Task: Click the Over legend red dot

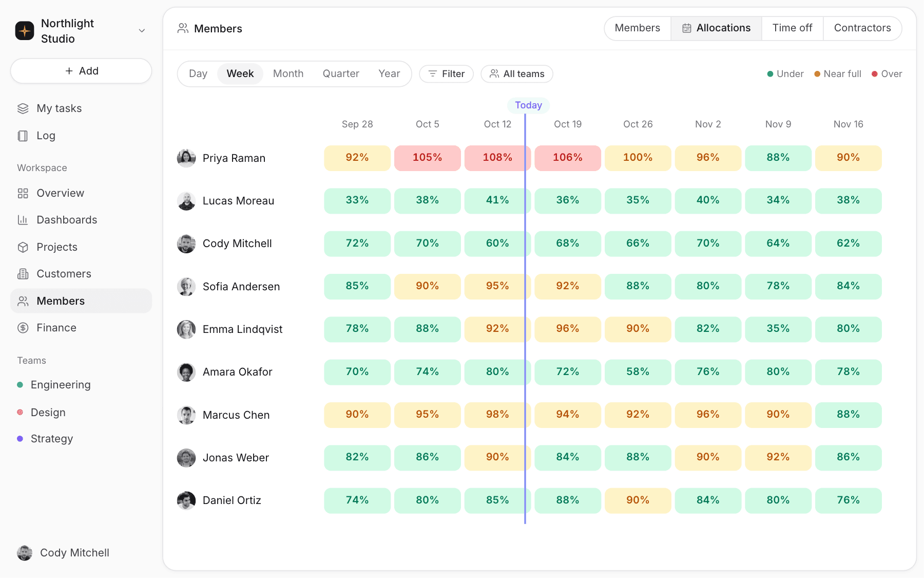Action: coord(874,74)
